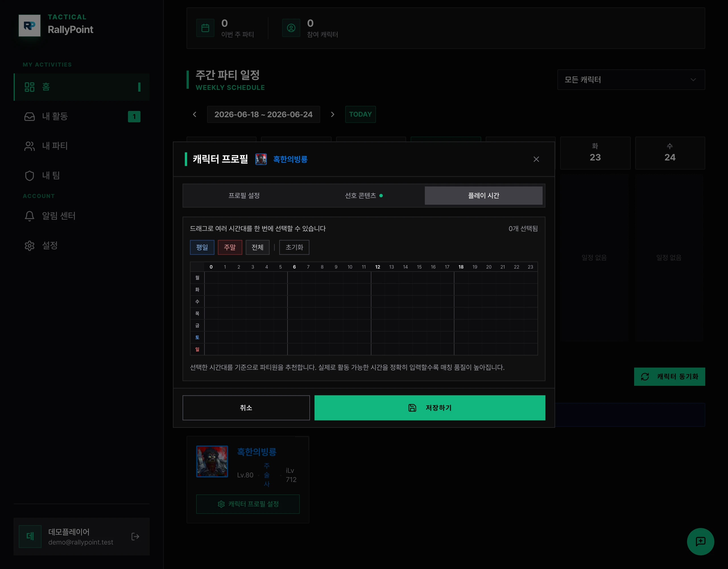Close the 캐릭터 프로필 dialog
This screenshot has height=569, width=728.
536,159
